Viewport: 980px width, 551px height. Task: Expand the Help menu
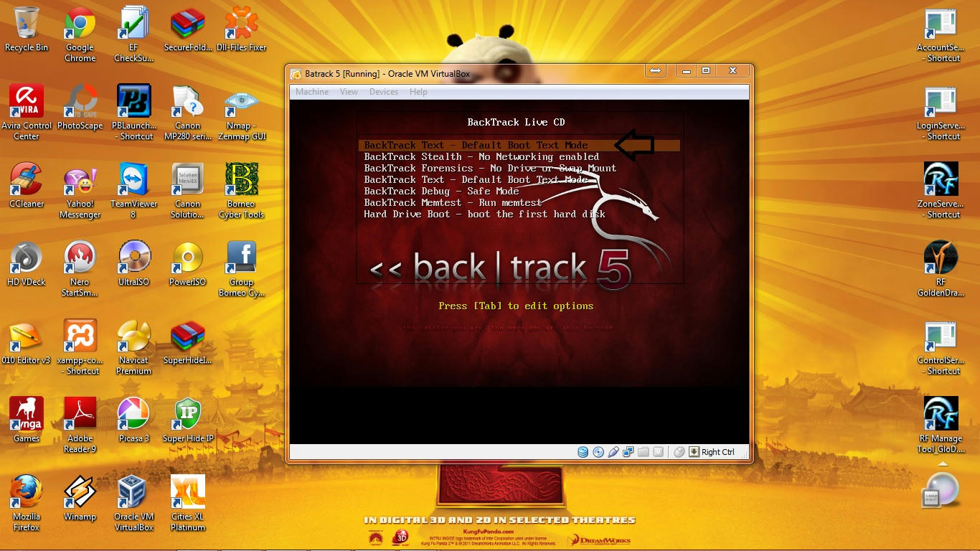tap(418, 92)
